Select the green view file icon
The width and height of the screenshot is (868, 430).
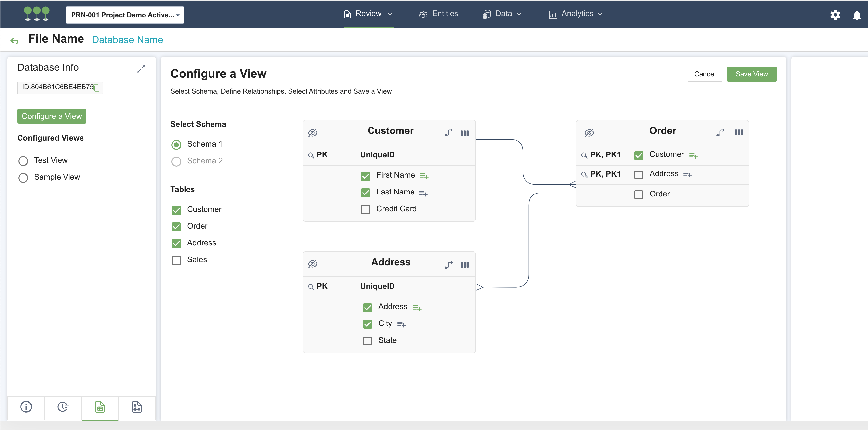click(x=100, y=407)
